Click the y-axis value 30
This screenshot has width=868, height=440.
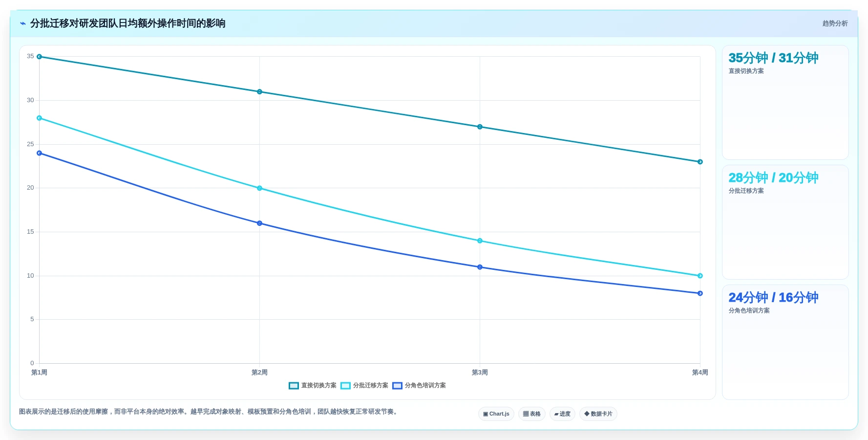click(30, 100)
